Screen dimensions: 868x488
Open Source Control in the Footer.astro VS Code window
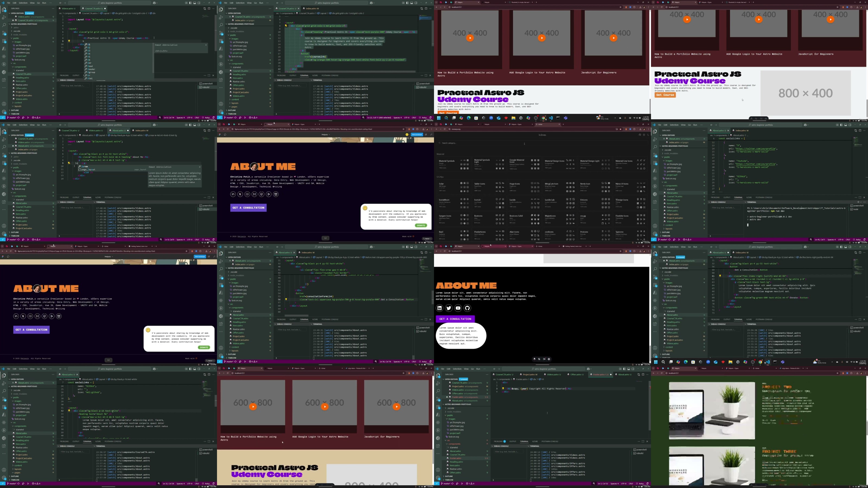coord(438,399)
